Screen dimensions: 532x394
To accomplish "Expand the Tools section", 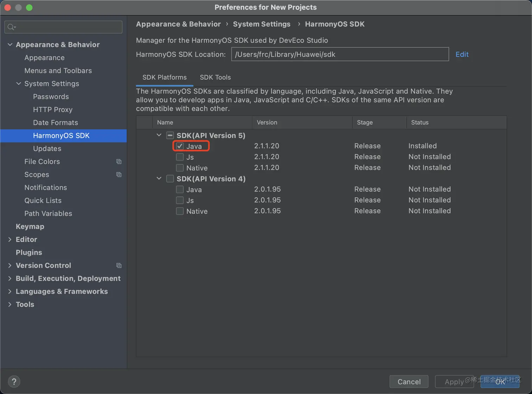I will [10, 304].
